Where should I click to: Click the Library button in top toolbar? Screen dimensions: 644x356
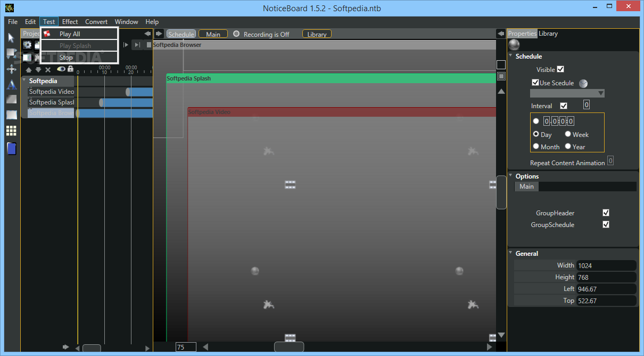317,34
